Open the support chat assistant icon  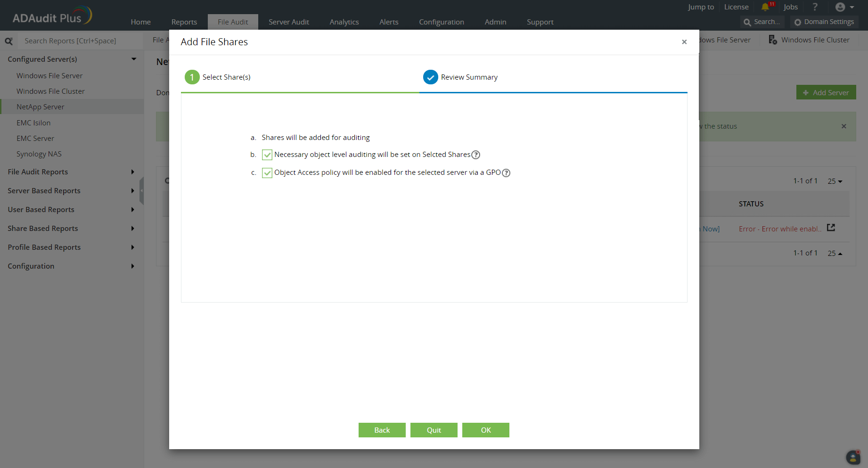click(853, 457)
